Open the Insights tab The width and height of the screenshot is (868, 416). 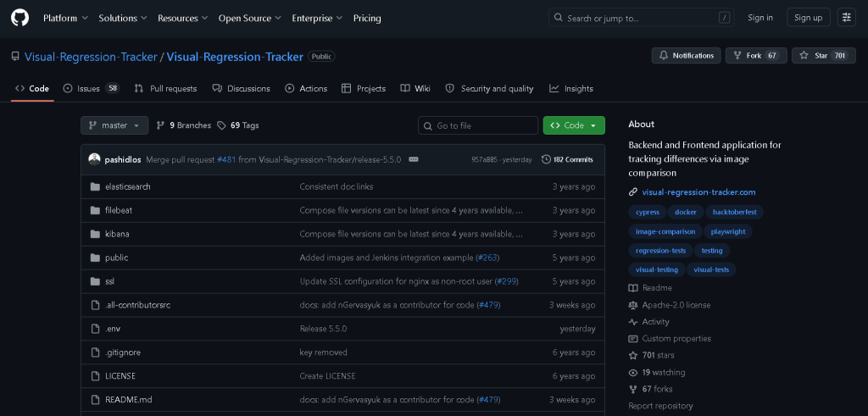click(x=570, y=88)
